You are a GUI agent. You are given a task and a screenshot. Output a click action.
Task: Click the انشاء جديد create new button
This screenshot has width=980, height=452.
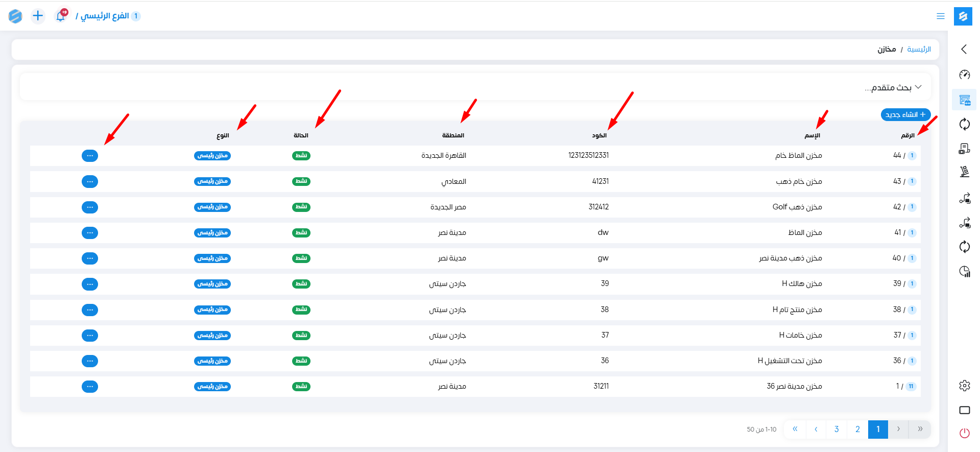(x=905, y=115)
